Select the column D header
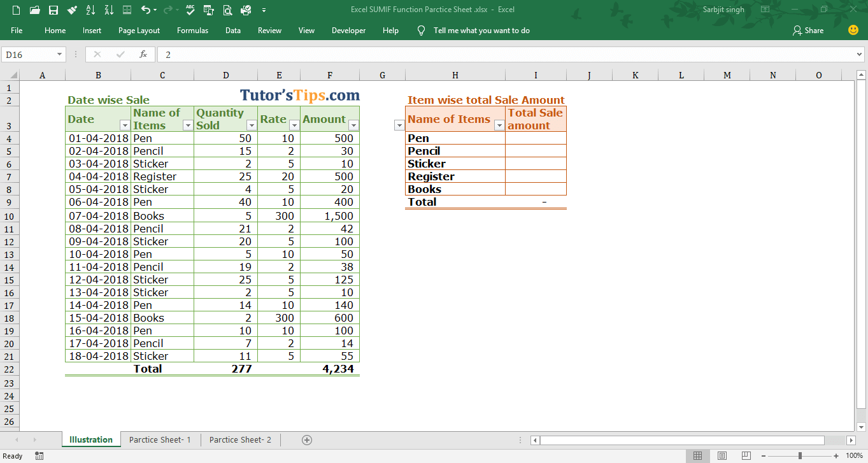The image size is (868, 463). [226, 75]
